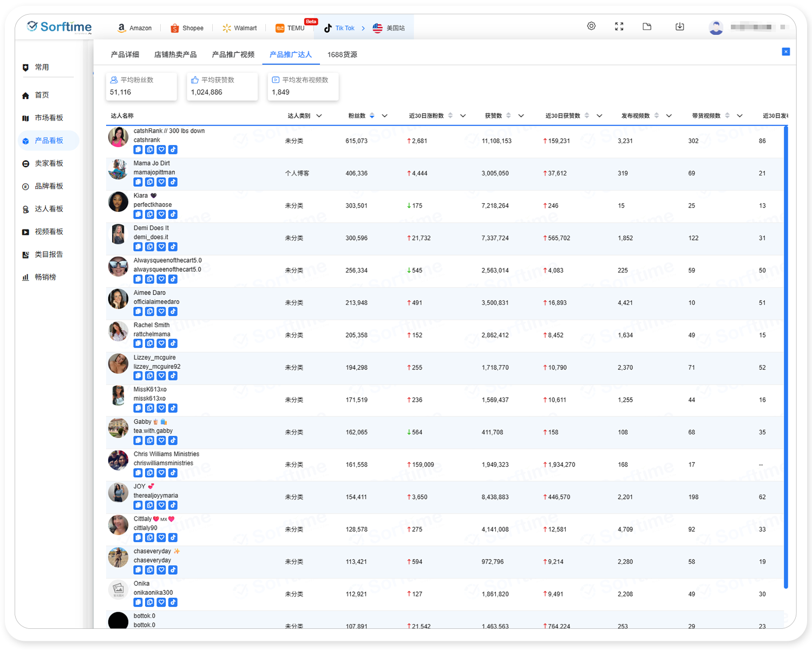
Task: Open TikTok profile icon for catshrank
Action: pyautogui.click(x=173, y=149)
